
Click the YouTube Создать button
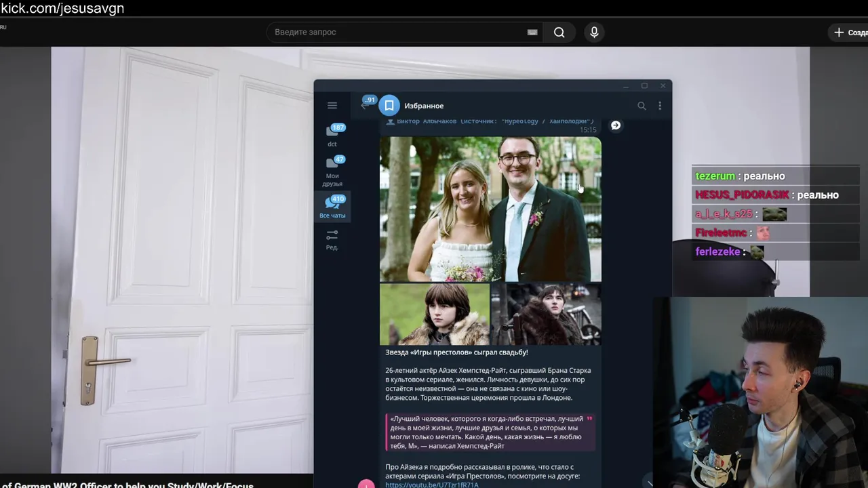click(850, 32)
